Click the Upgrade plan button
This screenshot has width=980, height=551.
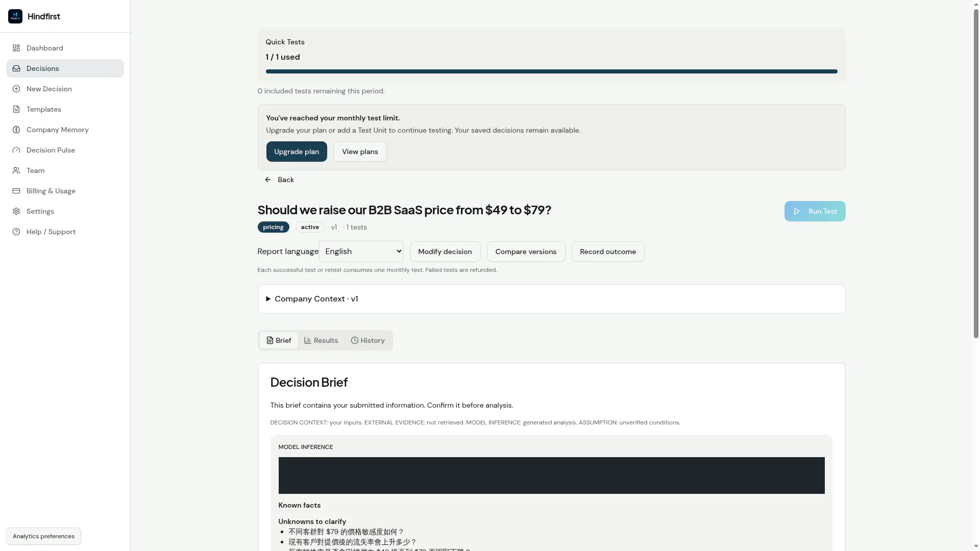297,152
